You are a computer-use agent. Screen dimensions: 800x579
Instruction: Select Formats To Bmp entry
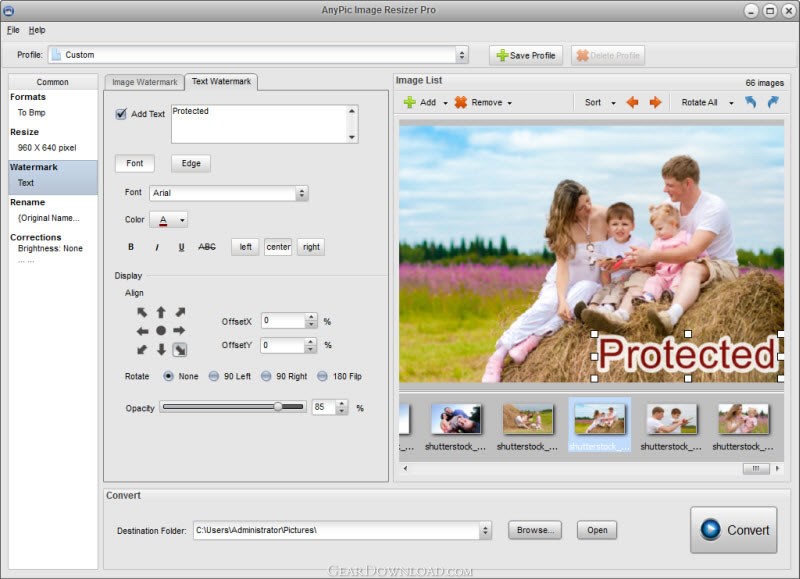(x=32, y=112)
